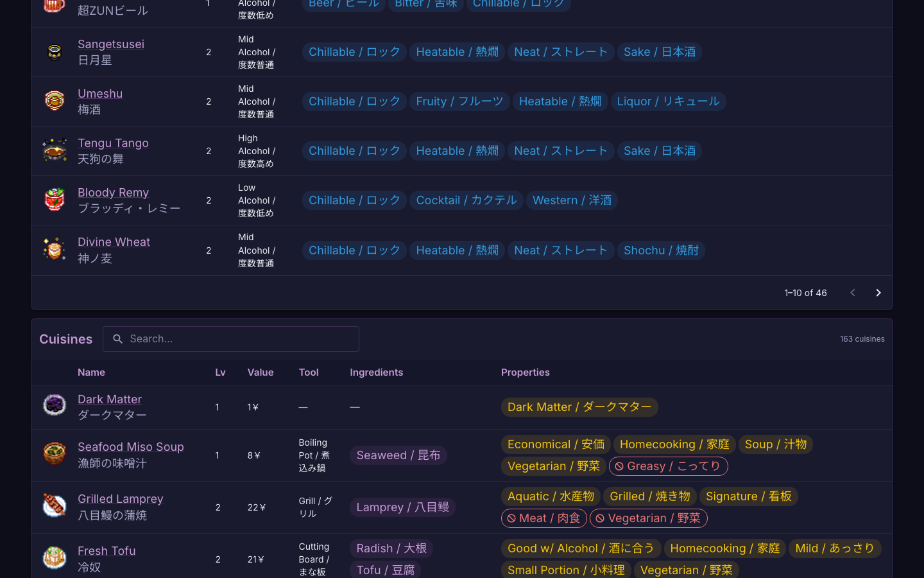
Task: Open the Divine Wheat link
Action: point(114,242)
